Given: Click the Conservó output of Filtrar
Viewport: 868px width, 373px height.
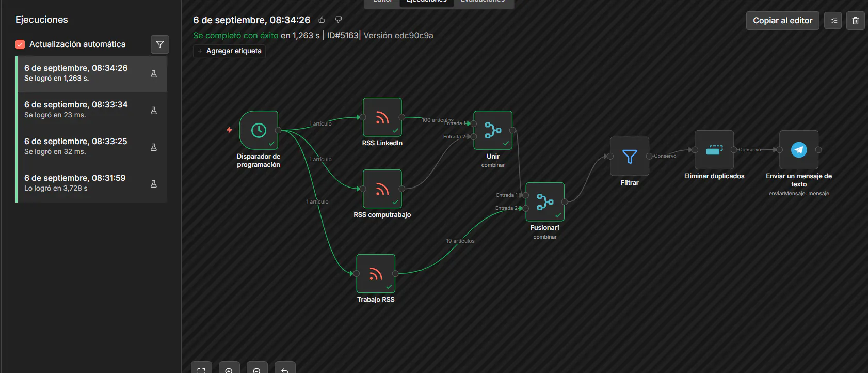Looking at the screenshot, I should pyautogui.click(x=649, y=156).
